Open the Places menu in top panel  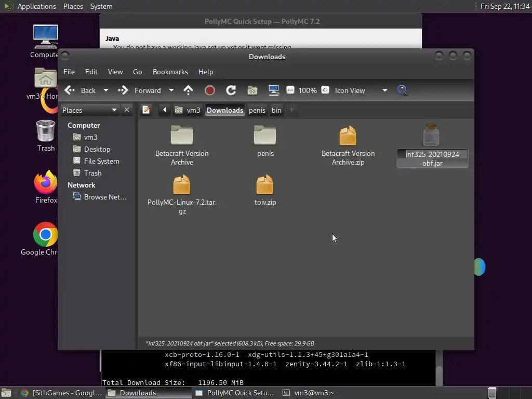pyautogui.click(x=73, y=6)
